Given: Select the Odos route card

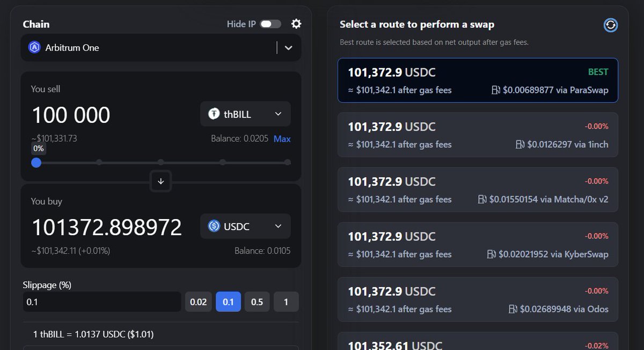Looking at the screenshot, I should (x=478, y=299).
